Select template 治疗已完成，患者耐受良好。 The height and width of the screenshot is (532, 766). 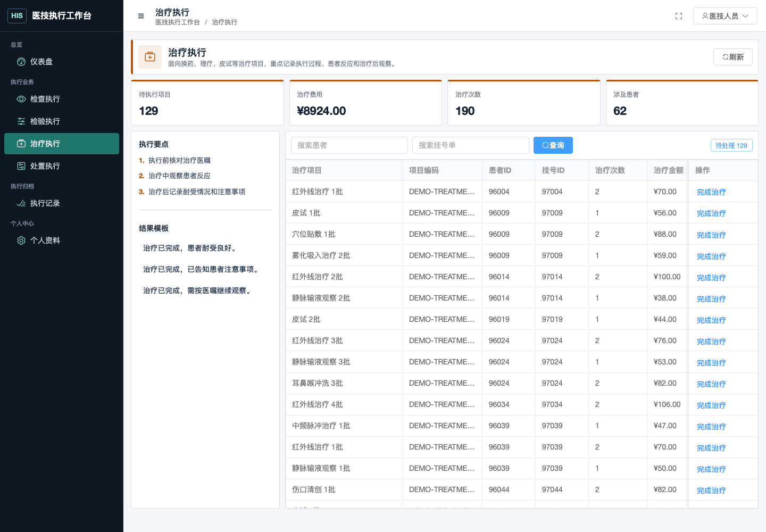click(191, 248)
